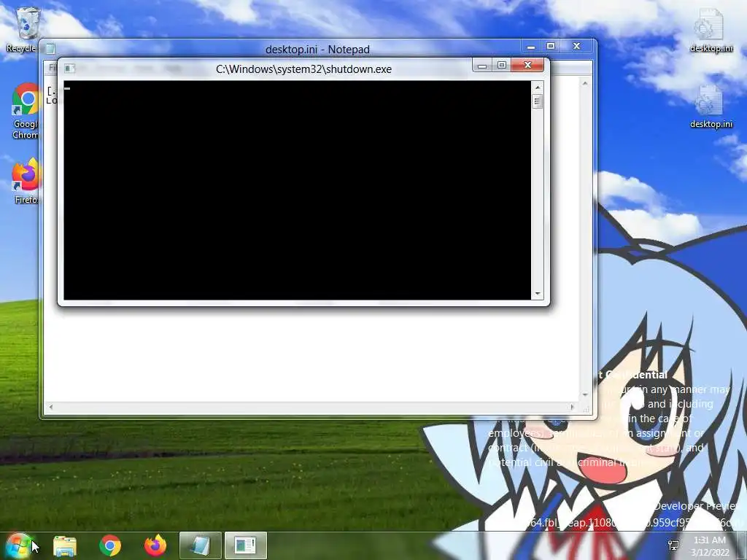Click Notepad's horizontal scrollbar right arrow
The image size is (747, 560).
pos(573,407)
